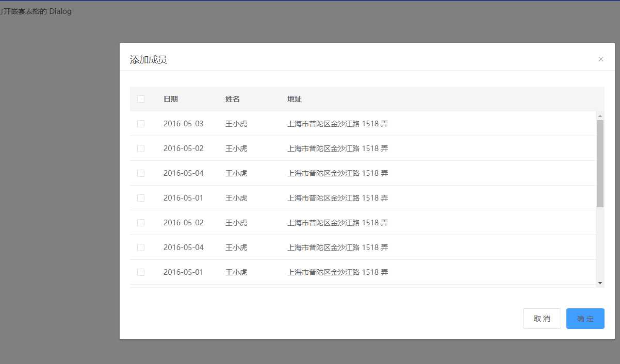This screenshot has width=620, height=364.
Task: Check the lower 2016-05-04 row's checkbox
Action: (141, 247)
